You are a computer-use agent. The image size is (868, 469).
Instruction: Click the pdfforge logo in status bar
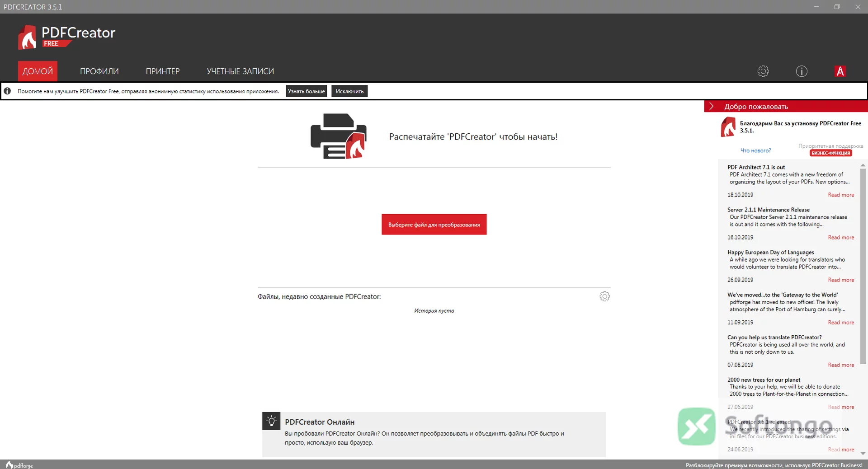(19, 465)
